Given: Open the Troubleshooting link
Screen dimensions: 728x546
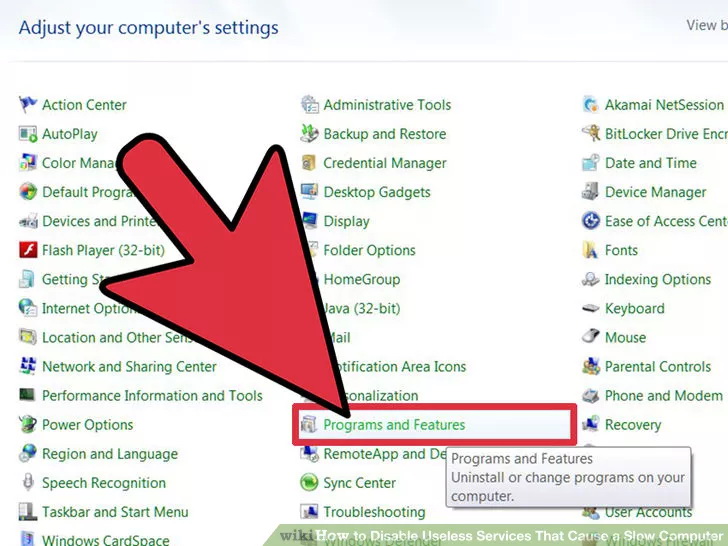Looking at the screenshot, I should (374, 512).
